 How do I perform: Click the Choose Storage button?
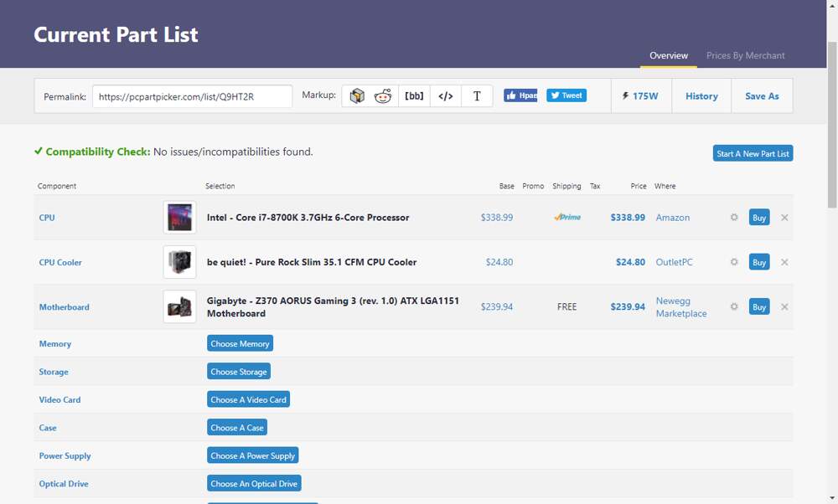(239, 372)
